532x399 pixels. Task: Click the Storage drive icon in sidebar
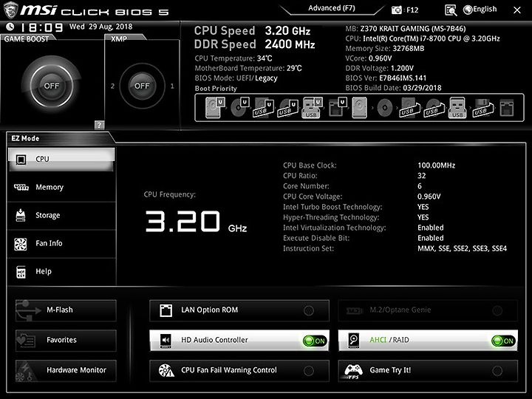[21, 215]
